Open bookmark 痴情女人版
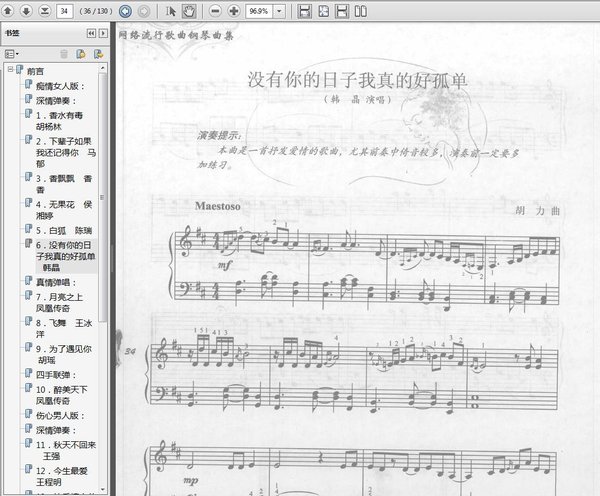 (x=60, y=86)
